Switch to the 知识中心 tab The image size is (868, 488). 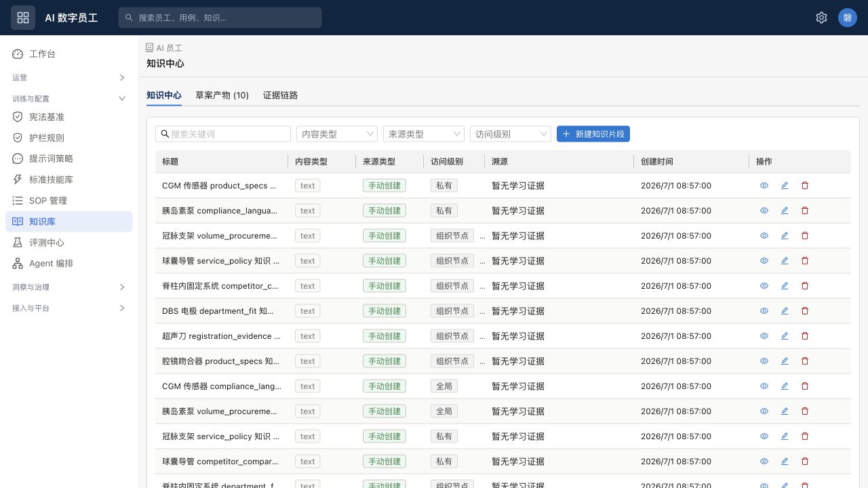164,96
